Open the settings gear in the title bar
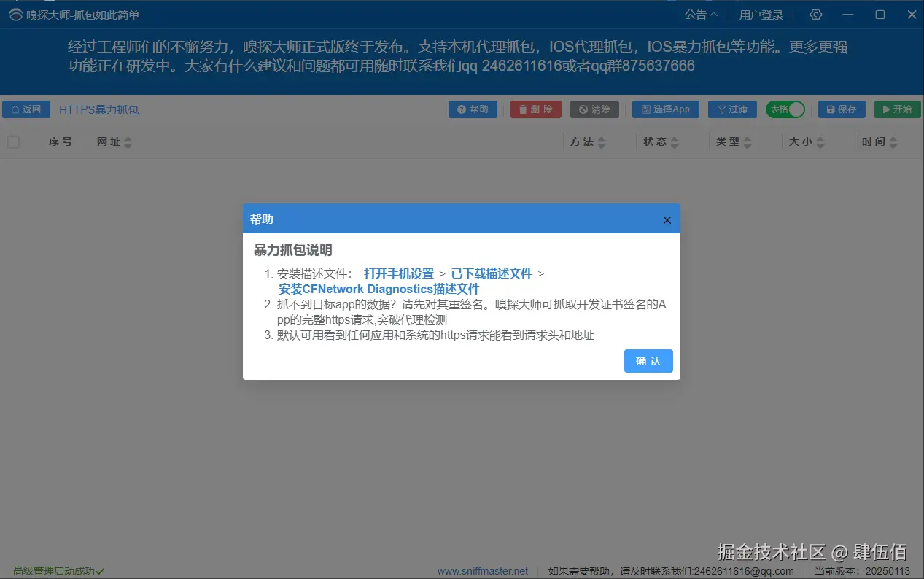Image resolution: width=924 pixels, height=579 pixels. point(815,14)
